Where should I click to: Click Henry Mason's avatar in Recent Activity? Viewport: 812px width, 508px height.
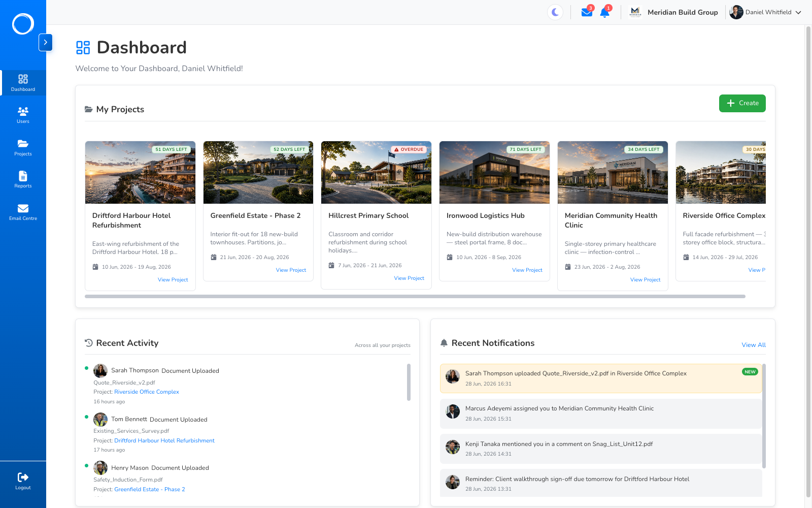100,468
